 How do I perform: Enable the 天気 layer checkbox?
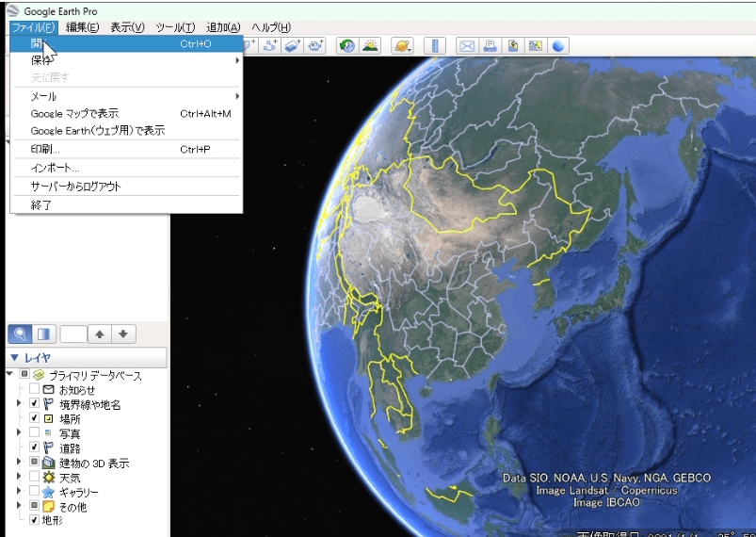(x=35, y=478)
